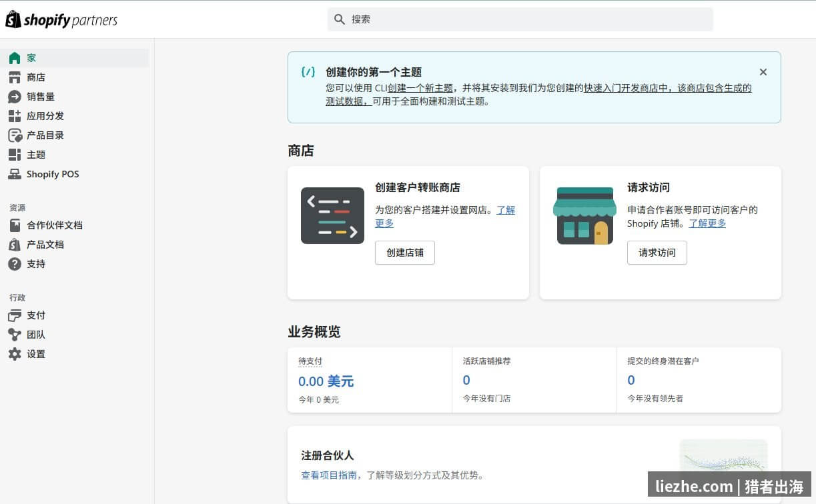Viewport: 816px width, 504px height.
Task: Click the 提交的终身潜在客户 label
Action: [x=663, y=361]
